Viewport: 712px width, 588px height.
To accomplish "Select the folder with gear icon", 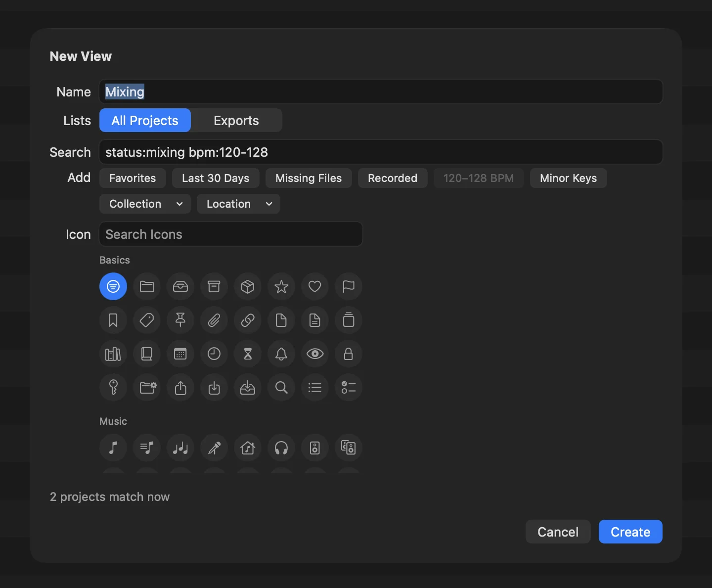I will point(147,387).
